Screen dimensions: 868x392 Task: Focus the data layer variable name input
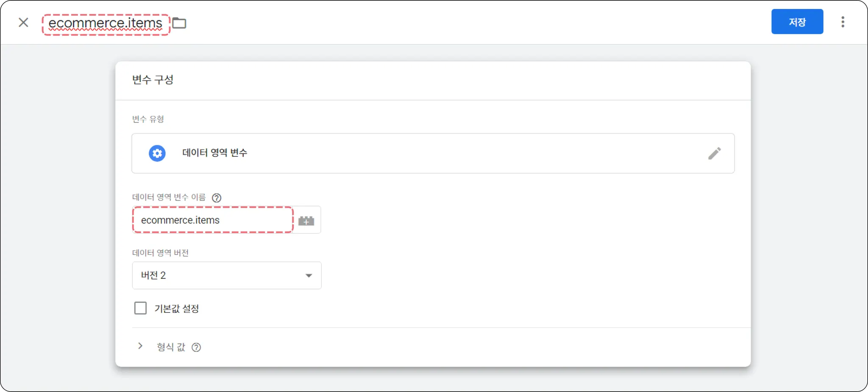212,220
